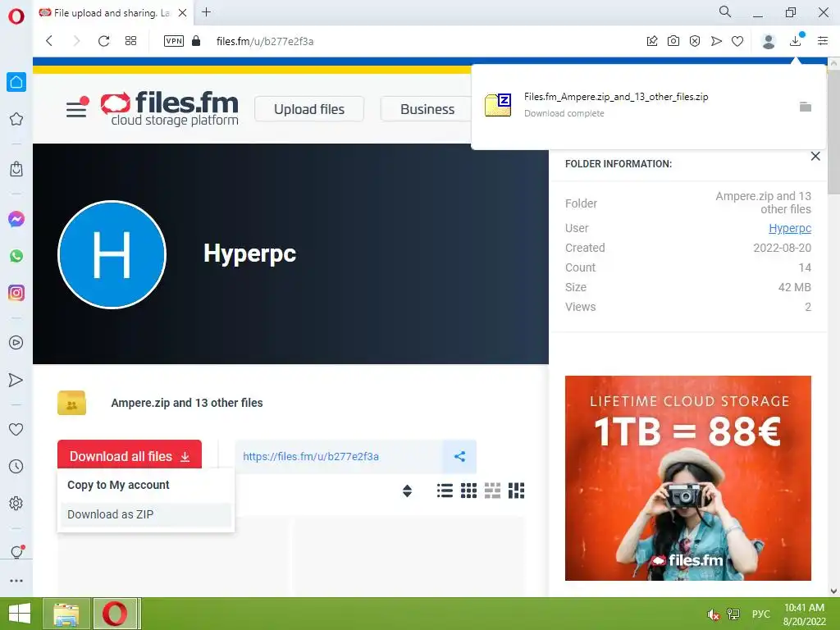Toggle the VPN badge in address bar
Viewport: 840px width, 630px height.
[174, 41]
